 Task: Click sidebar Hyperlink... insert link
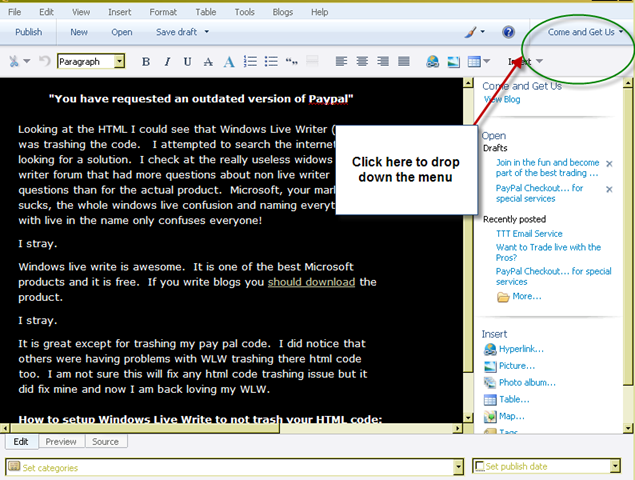pyautogui.click(x=521, y=349)
